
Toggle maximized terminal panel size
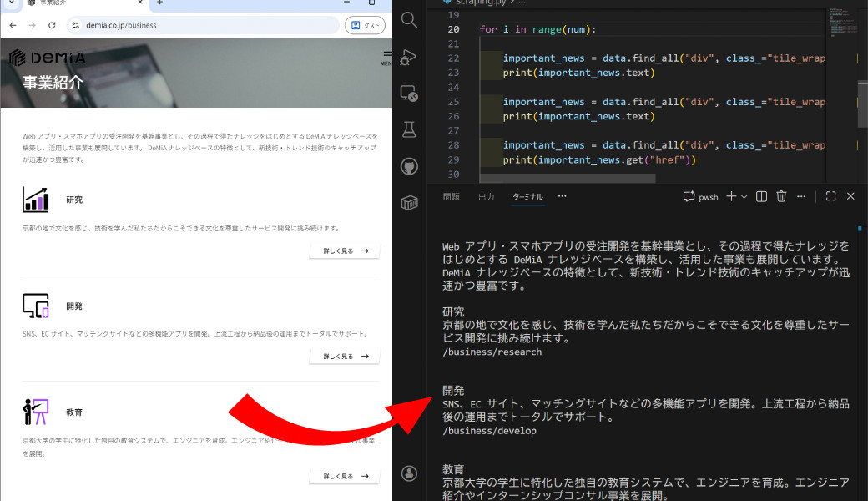click(830, 196)
